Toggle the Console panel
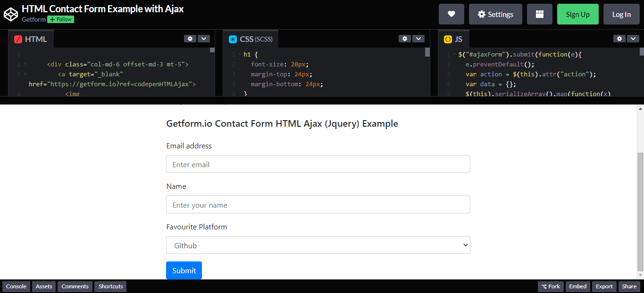The height and width of the screenshot is (293, 644). tap(16, 286)
